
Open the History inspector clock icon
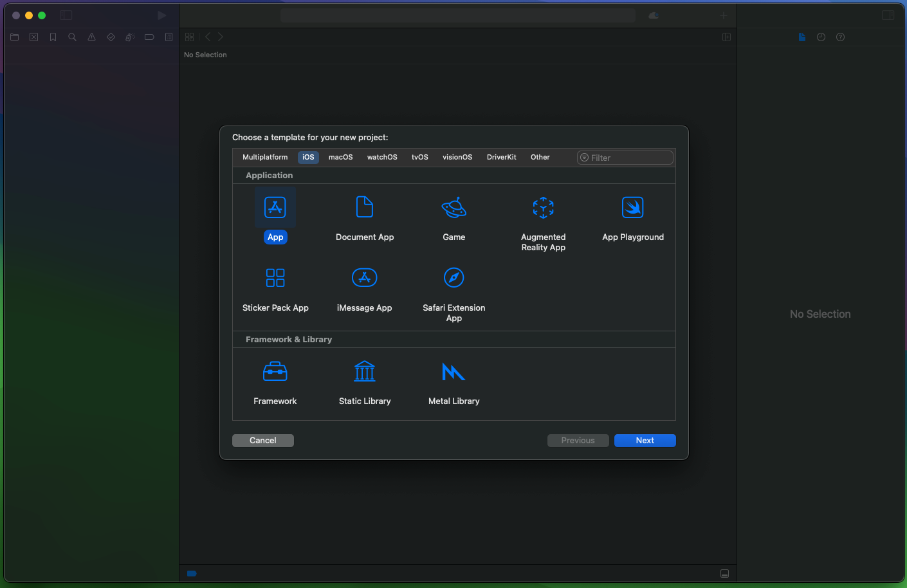821,37
